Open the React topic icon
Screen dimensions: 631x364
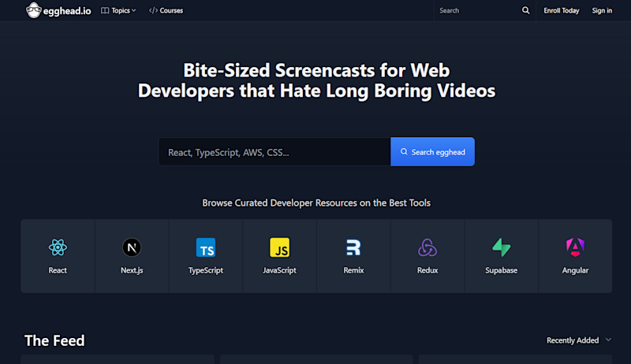point(58,247)
